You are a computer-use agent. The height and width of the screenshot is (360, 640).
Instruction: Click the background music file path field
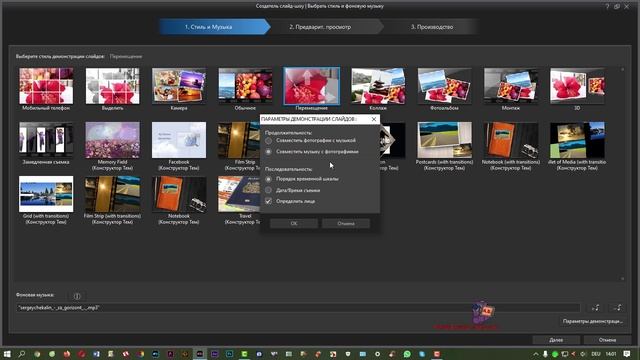click(x=298, y=308)
